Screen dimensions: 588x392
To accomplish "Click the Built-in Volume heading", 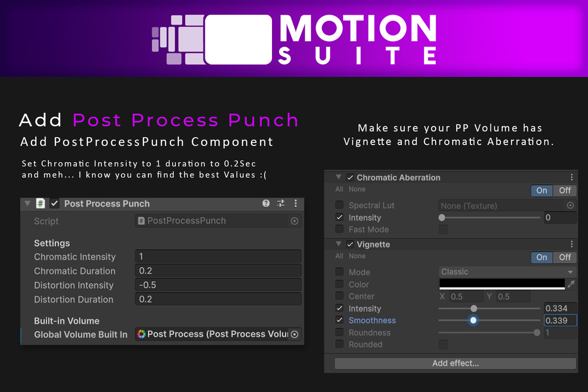I will tap(67, 321).
